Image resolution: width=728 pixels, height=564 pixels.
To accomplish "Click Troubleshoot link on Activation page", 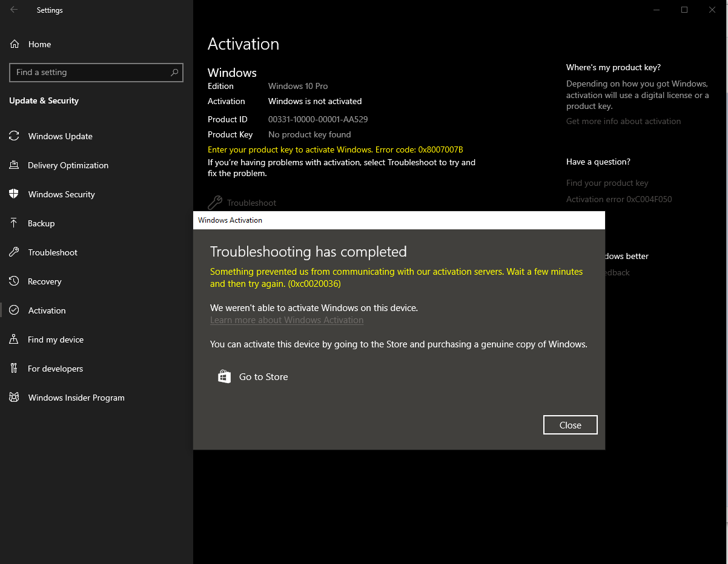I will coord(251,203).
